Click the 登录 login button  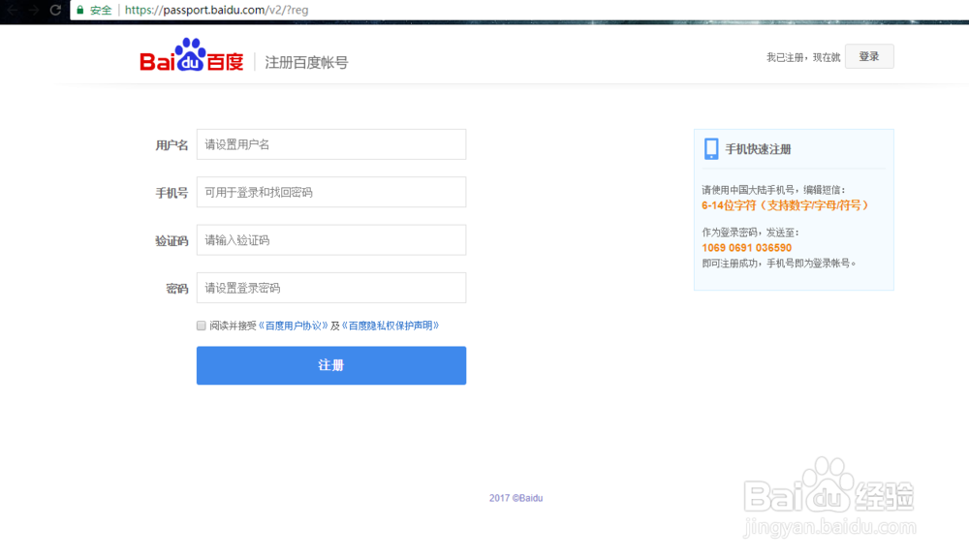[x=869, y=56]
